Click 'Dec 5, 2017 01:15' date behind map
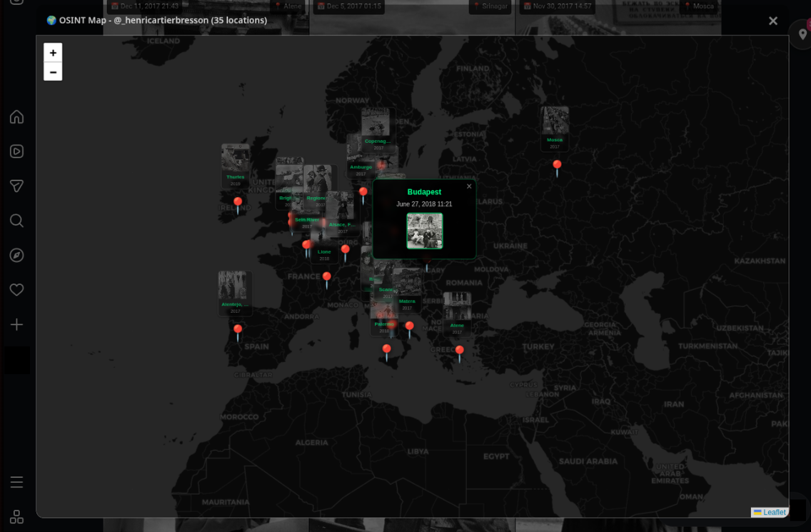811x532 pixels. click(x=350, y=6)
